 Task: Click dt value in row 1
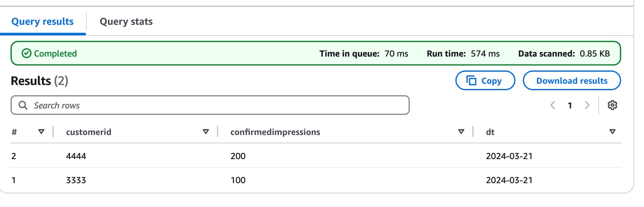[509, 180]
